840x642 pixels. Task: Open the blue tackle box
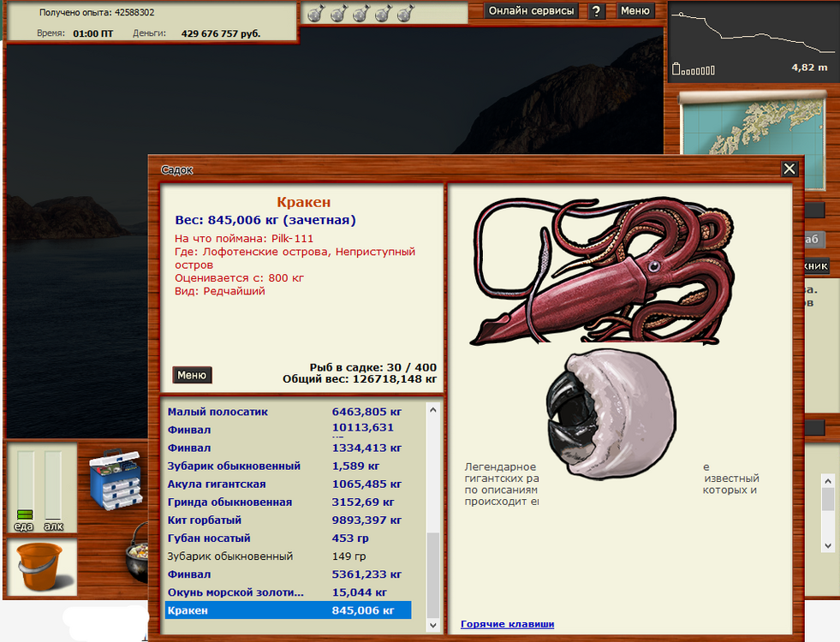click(116, 482)
